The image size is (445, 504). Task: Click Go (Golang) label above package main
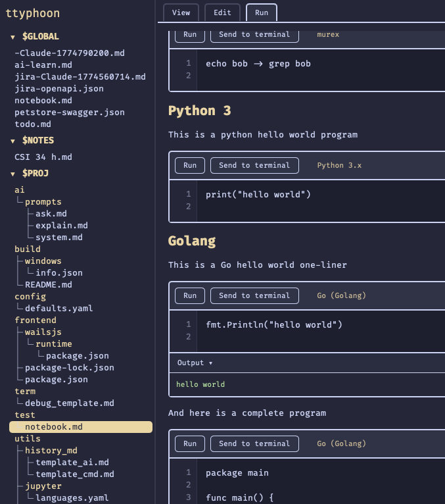click(341, 443)
